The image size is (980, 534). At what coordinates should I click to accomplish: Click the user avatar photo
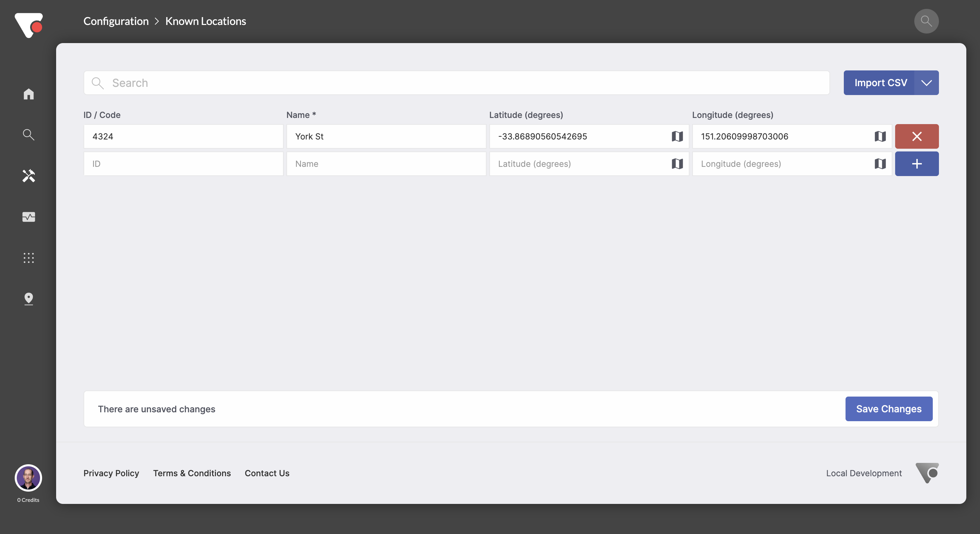(x=28, y=478)
